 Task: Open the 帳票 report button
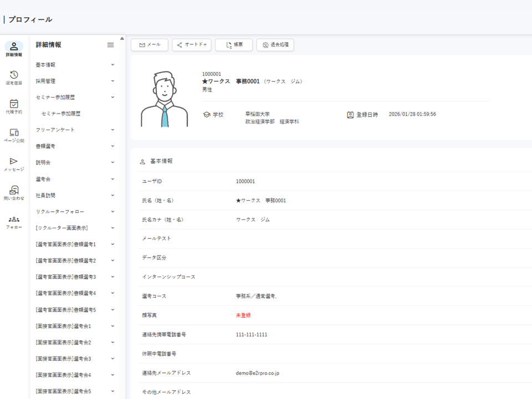[233, 45]
